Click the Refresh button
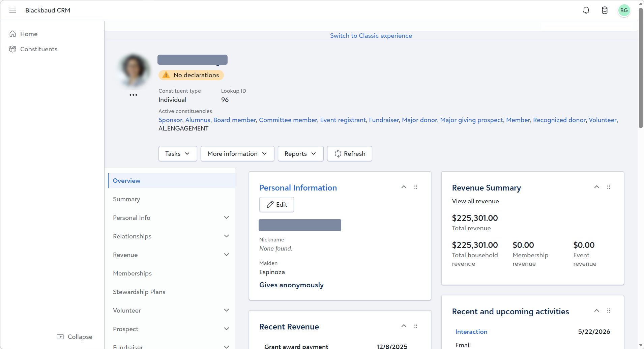The width and height of the screenshot is (644, 349). 350,154
